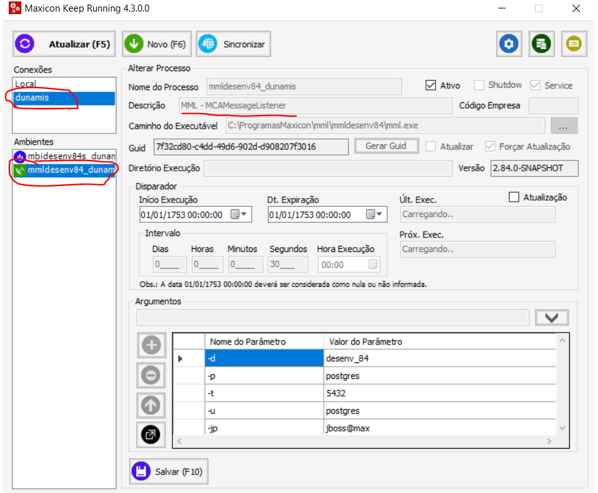Viewport: 598px width, 493px height.
Task: Close the Maxicon Keep Running window
Action: point(576,8)
